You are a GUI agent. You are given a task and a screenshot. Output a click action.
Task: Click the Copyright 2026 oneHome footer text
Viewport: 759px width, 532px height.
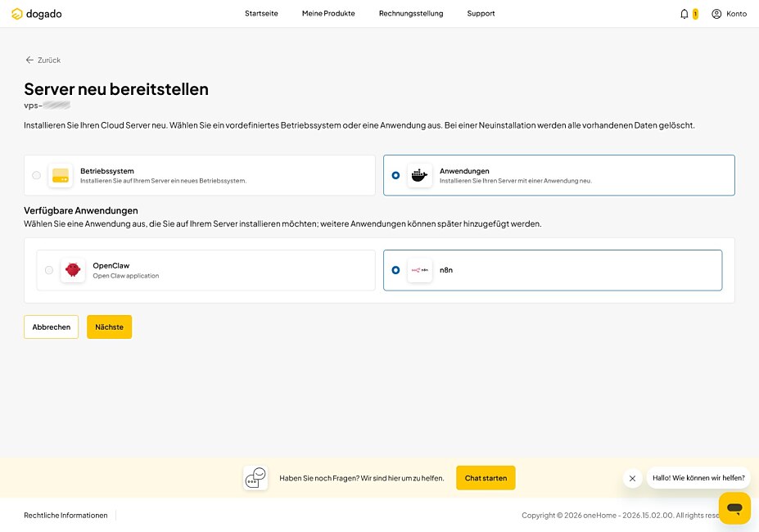coord(620,515)
